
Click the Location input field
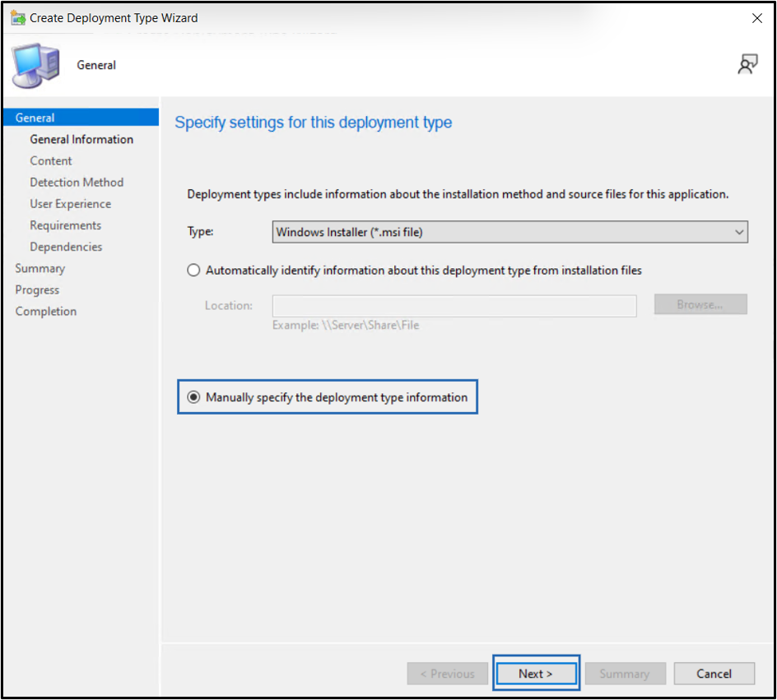[x=454, y=306]
